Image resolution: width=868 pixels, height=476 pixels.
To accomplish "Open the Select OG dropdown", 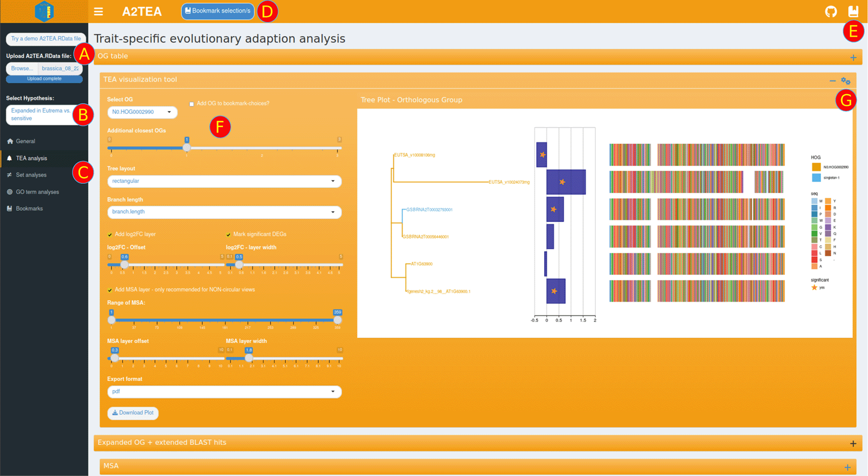I will point(142,112).
